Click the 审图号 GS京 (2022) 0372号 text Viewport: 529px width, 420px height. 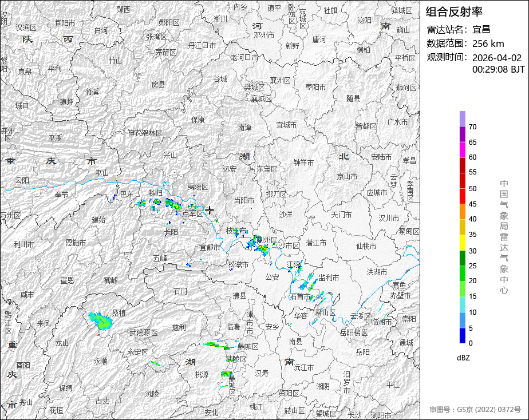(475, 410)
